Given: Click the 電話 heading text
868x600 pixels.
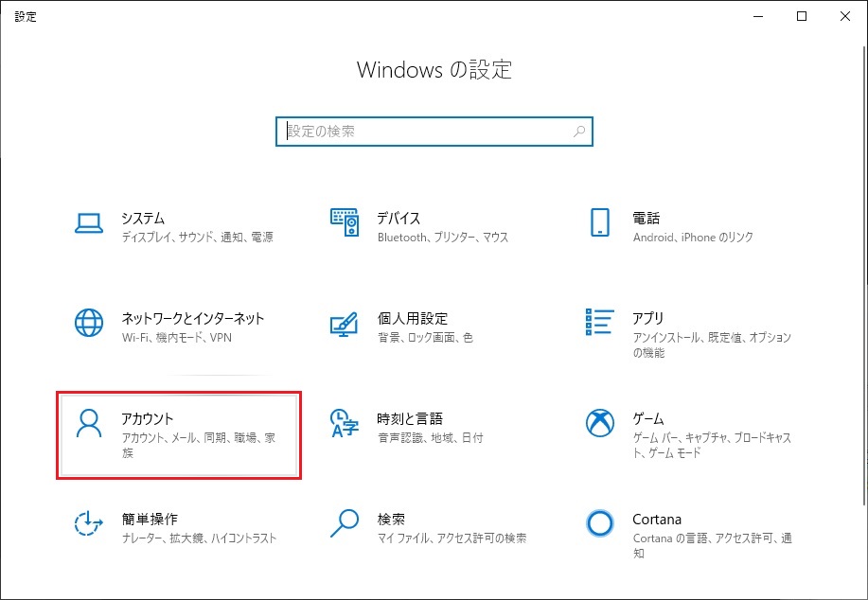Looking at the screenshot, I should point(646,218).
